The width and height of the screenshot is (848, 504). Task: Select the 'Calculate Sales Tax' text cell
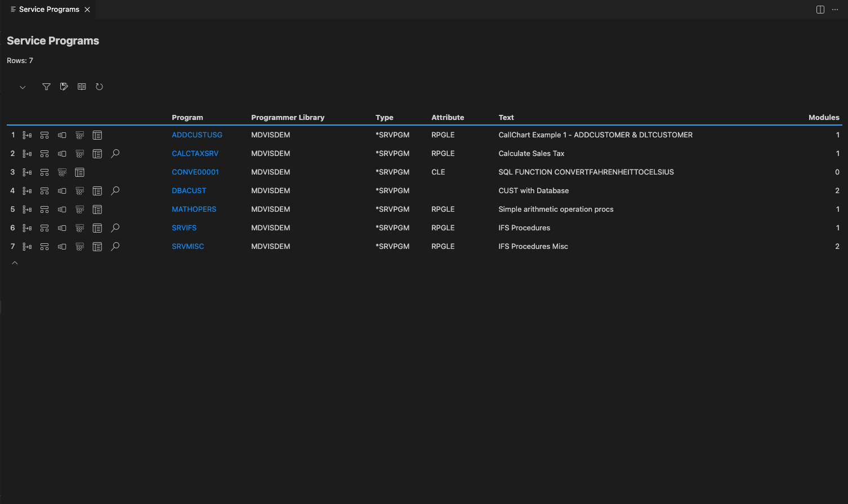click(531, 154)
